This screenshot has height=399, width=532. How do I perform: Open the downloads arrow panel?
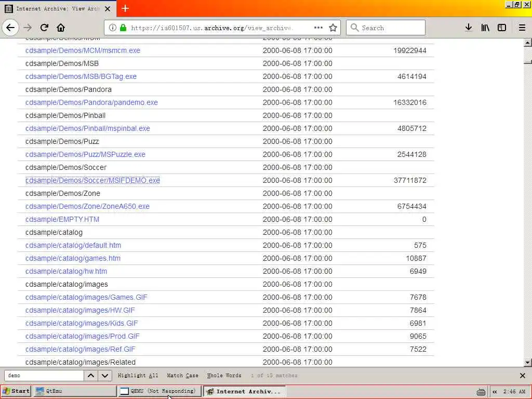pos(468,28)
